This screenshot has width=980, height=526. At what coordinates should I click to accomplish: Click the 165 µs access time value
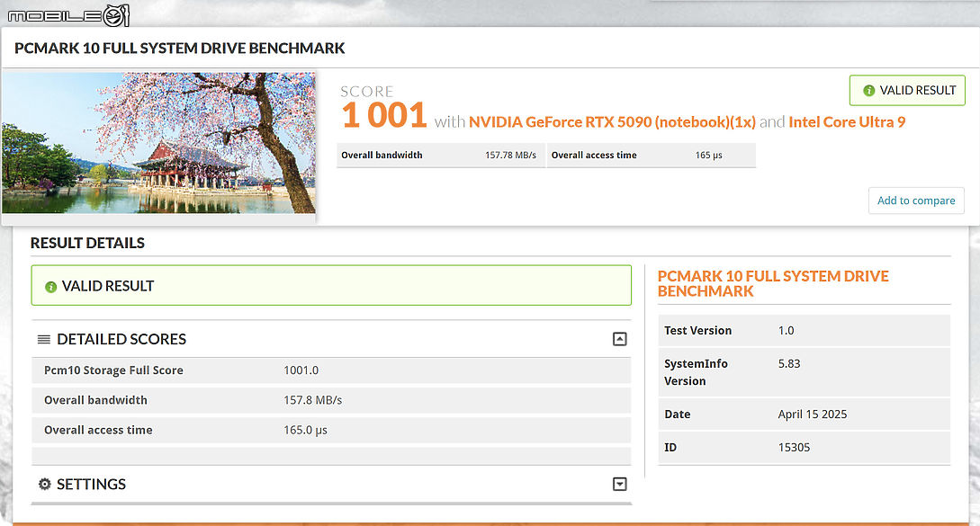[x=709, y=155]
